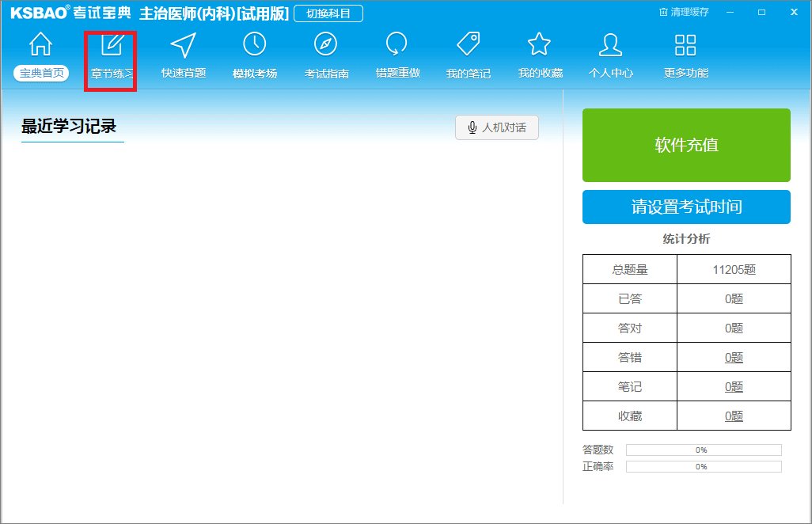
Task: Open 章节练习 pencil icon
Action: 112,45
